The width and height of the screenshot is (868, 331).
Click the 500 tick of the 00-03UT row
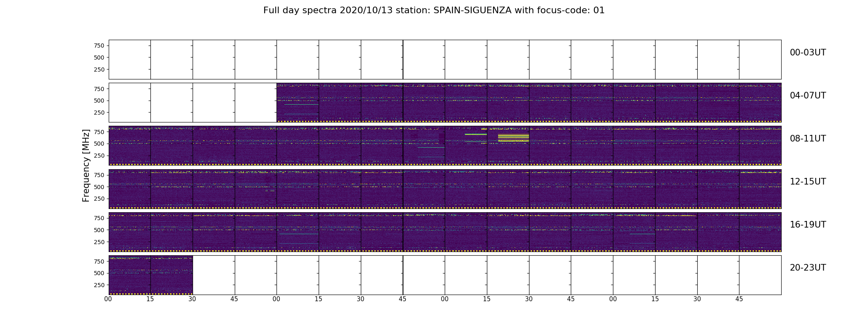99,58
